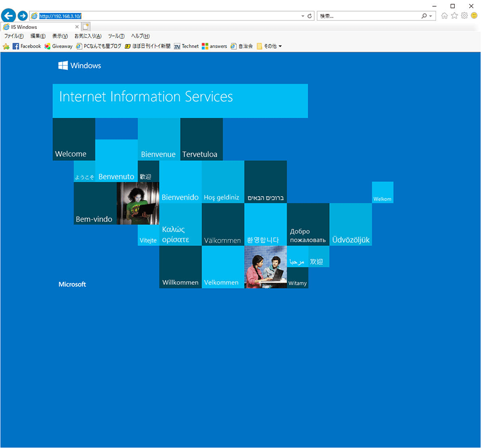Click the add-to-favorites-bar star icon
Screen dimensions: 481x448
click(x=6, y=47)
